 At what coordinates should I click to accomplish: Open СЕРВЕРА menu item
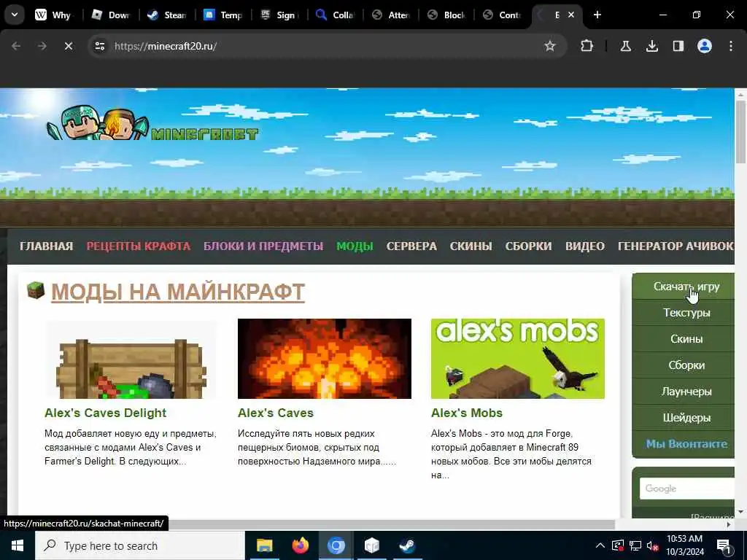pos(411,246)
